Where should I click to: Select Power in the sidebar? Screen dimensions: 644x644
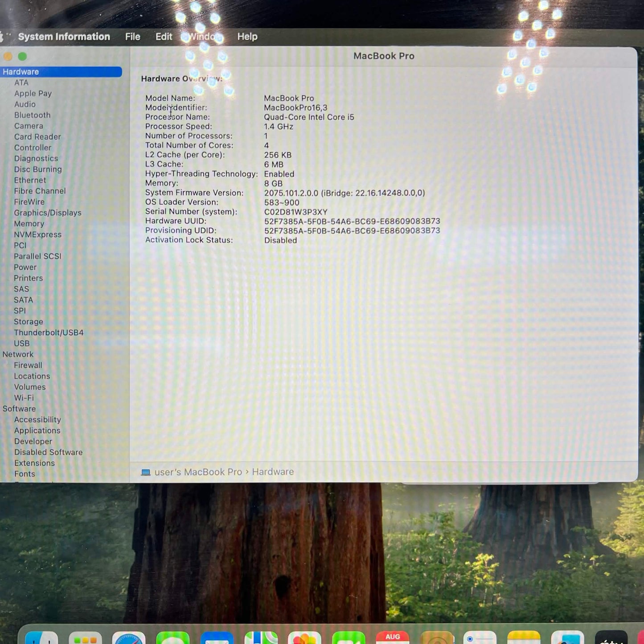25,267
